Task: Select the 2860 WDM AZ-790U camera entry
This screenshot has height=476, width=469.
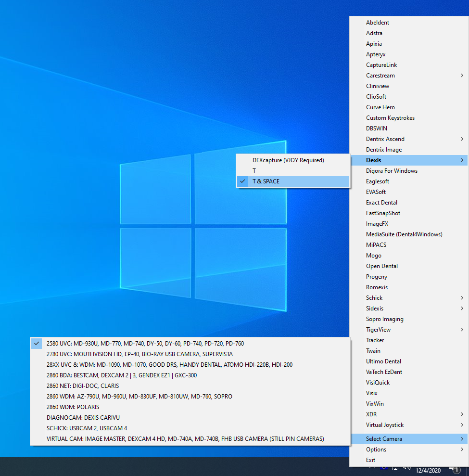Action: (190, 396)
